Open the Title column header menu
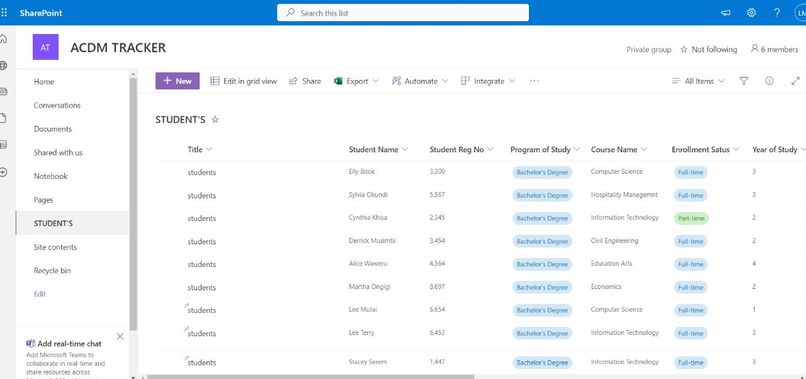The width and height of the screenshot is (806, 379). point(200,150)
